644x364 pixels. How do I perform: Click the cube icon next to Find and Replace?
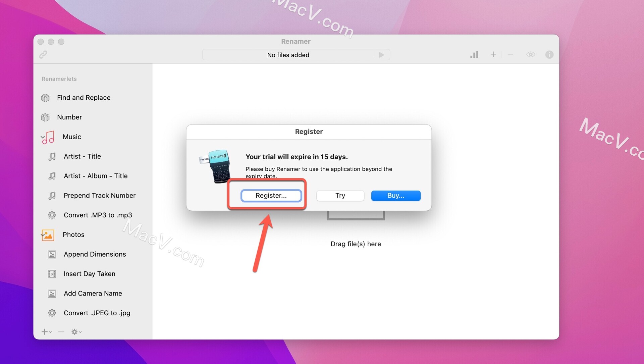click(x=45, y=98)
